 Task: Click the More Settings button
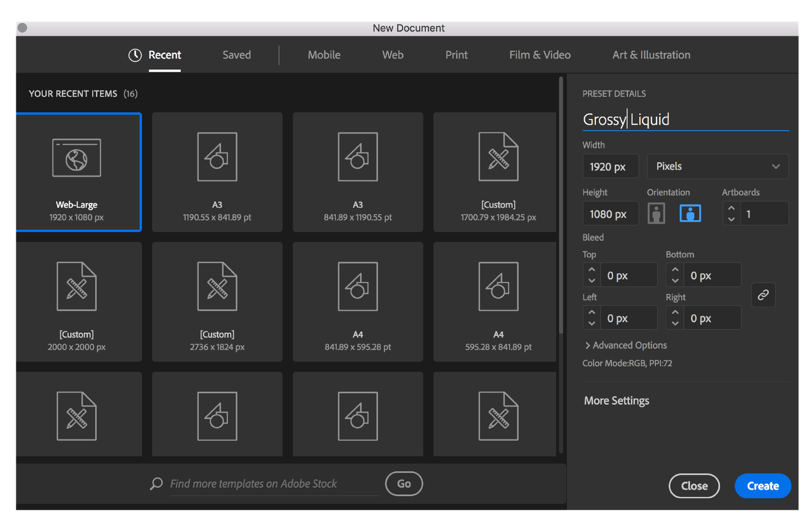[617, 401]
